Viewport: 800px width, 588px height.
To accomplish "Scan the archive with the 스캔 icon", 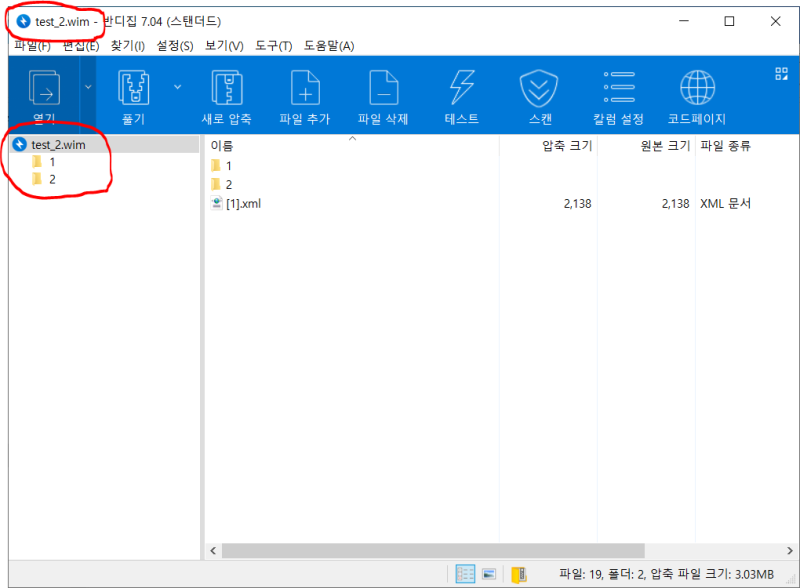I will click(538, 90).
